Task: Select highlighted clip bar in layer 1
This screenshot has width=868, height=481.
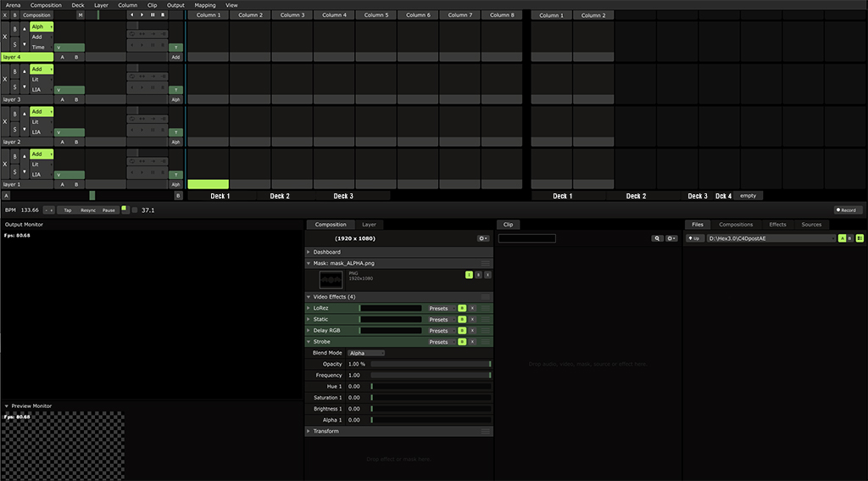Action: point(209,184)
